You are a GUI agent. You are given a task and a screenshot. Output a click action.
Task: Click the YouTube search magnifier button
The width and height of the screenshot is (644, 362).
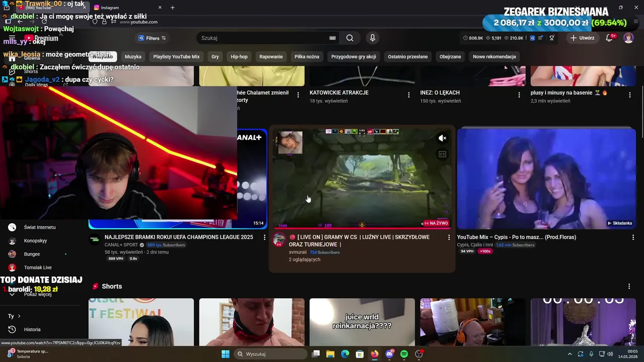(350, 38)
